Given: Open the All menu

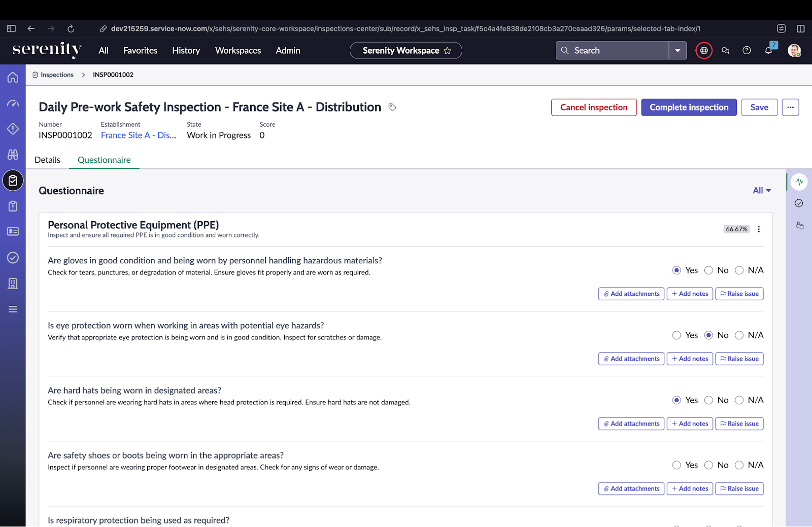Looking at the screenshot, I should click(104, 51).
